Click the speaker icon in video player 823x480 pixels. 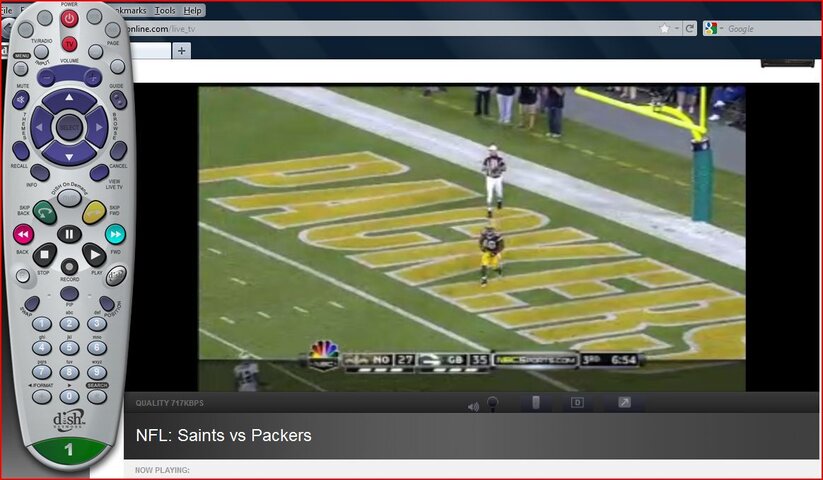(x=473, y=407)
